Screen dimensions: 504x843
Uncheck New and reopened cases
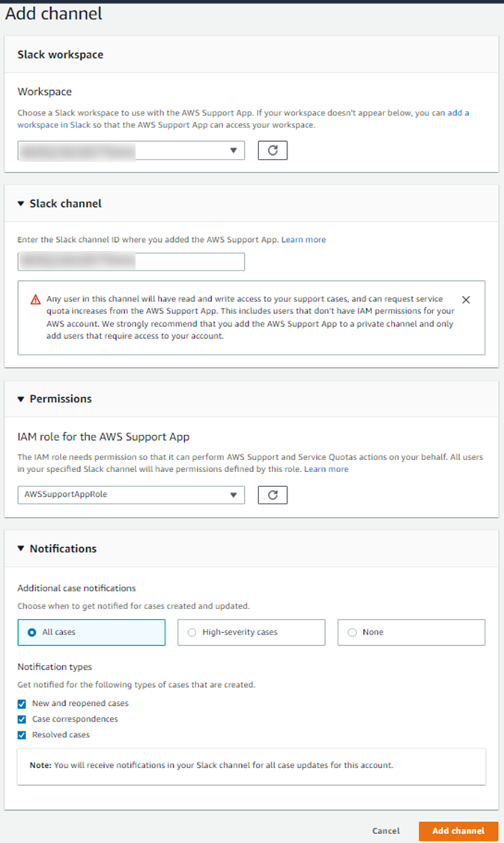tap(22, 704)
